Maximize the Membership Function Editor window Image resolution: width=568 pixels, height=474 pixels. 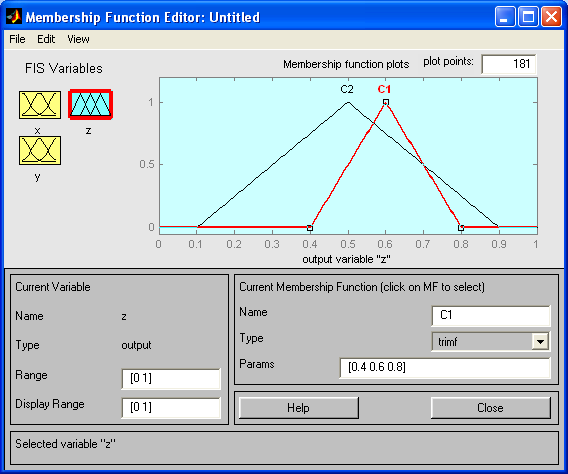click(528, 17)
